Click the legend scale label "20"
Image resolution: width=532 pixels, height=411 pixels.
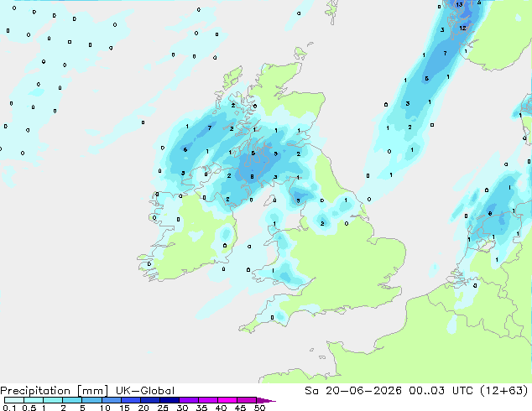pos(143,408)
